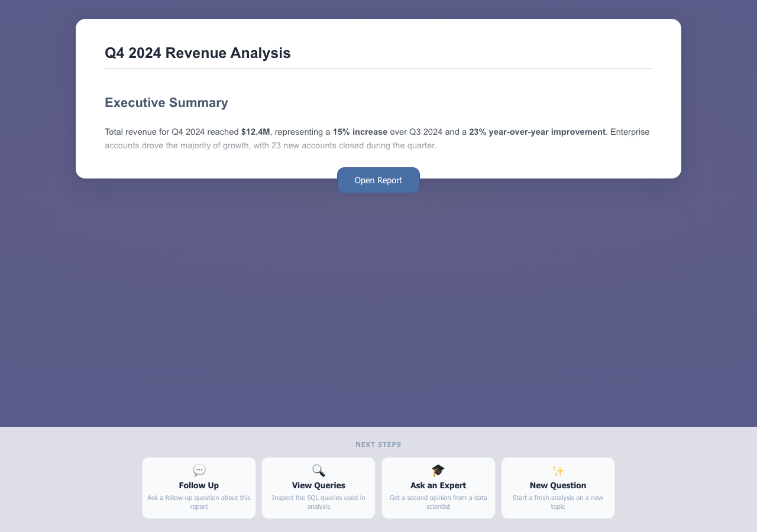Click 'Get a second opinion from a data scientist'
757x532 pixels.
pyautogui.click(x=438, y=502)
